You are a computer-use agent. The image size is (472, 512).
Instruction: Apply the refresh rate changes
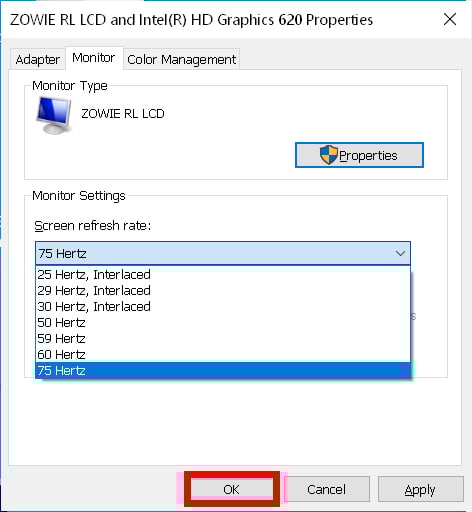(x=420, y=490)
